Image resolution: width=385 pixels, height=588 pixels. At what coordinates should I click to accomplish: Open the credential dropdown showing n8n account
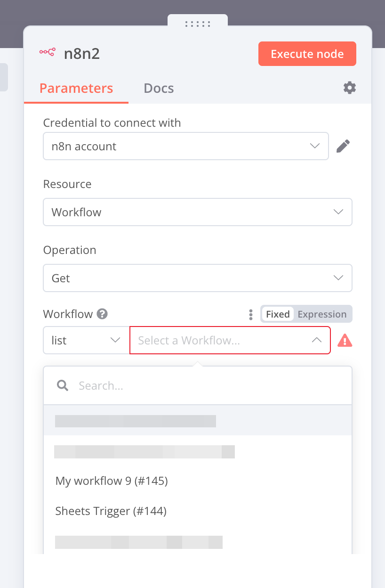point(185,147)
